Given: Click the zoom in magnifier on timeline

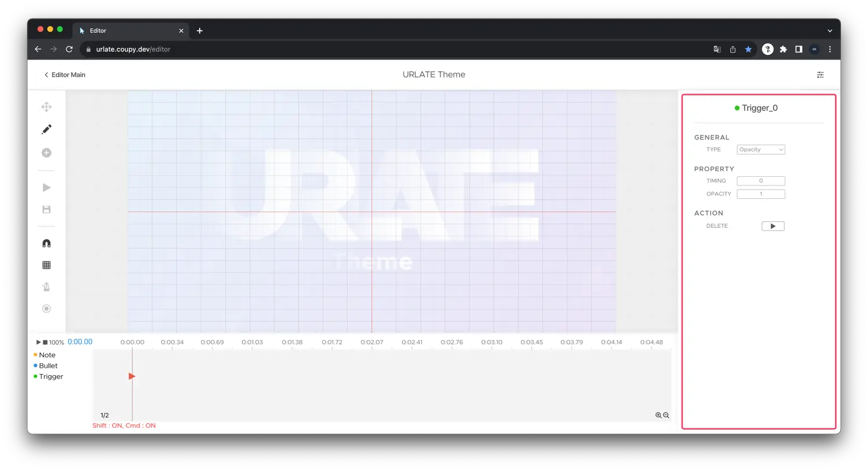Looking at the screenshot, I should tap(659, 415).
